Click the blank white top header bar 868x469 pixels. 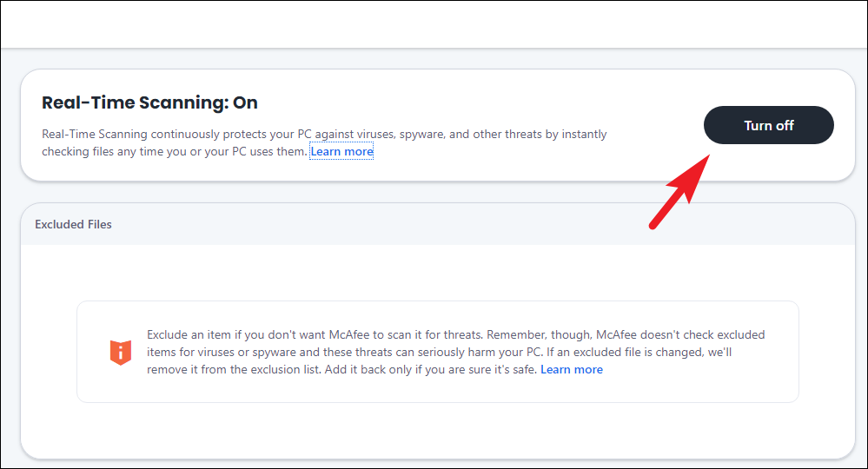coord(434,23)
